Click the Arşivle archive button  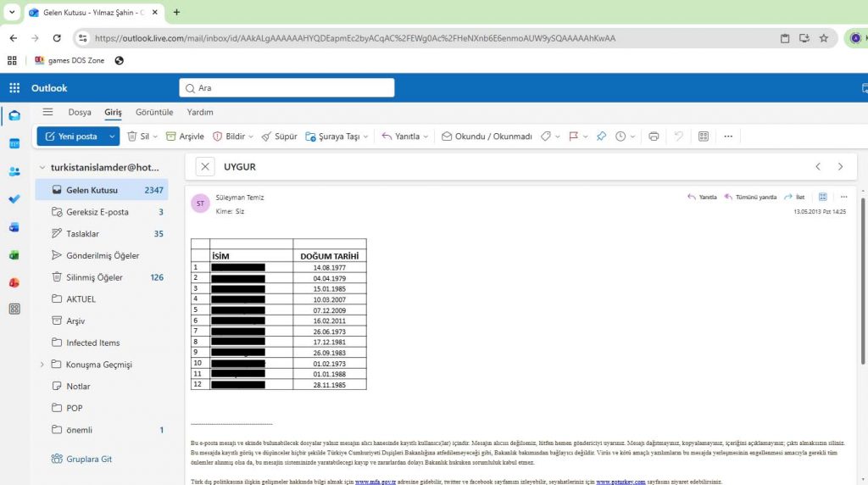pos(185,137)
